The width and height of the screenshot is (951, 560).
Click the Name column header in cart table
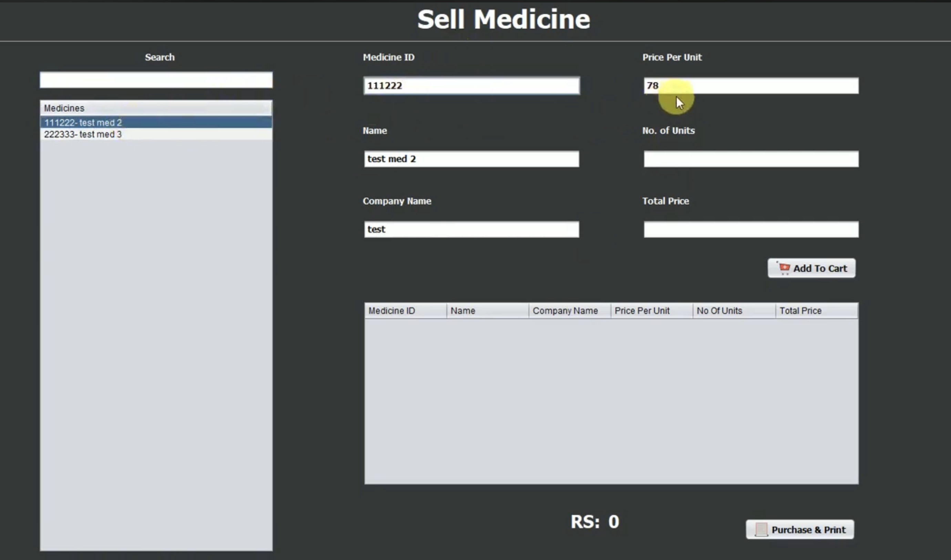tap(488, 311)
